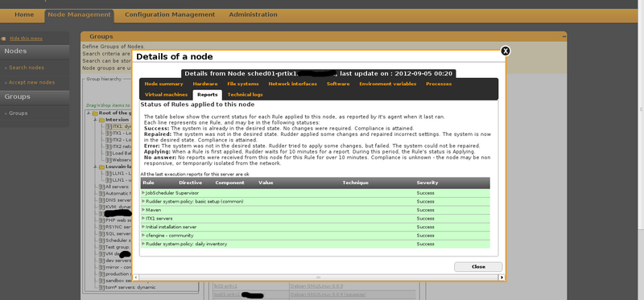Image resolution: width=644 pixels, height=300 pixels.
Task: Click the group icon next to Test group
Action: [x=102, y=247]
